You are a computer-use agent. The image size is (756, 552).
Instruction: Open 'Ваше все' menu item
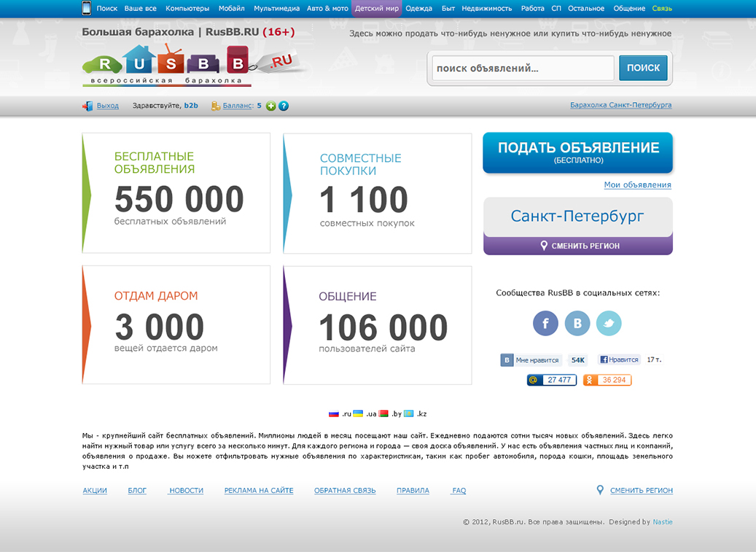pyautogui.click(x=140, y=8)
